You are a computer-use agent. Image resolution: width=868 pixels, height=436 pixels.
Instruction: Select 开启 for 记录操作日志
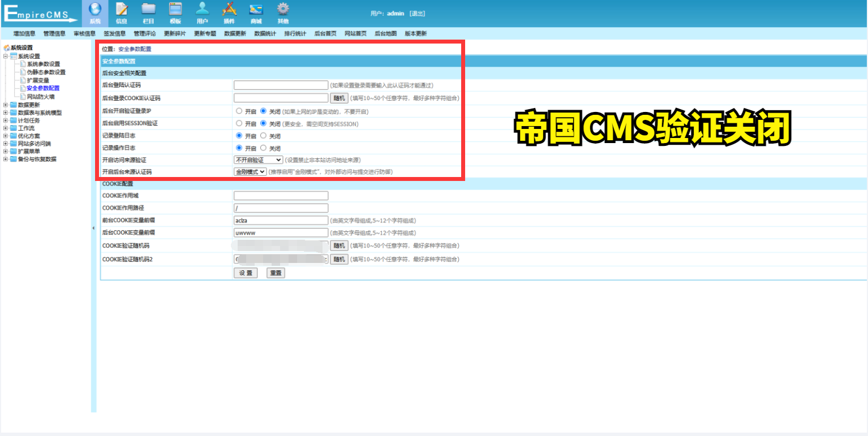(x=239, y=148)
